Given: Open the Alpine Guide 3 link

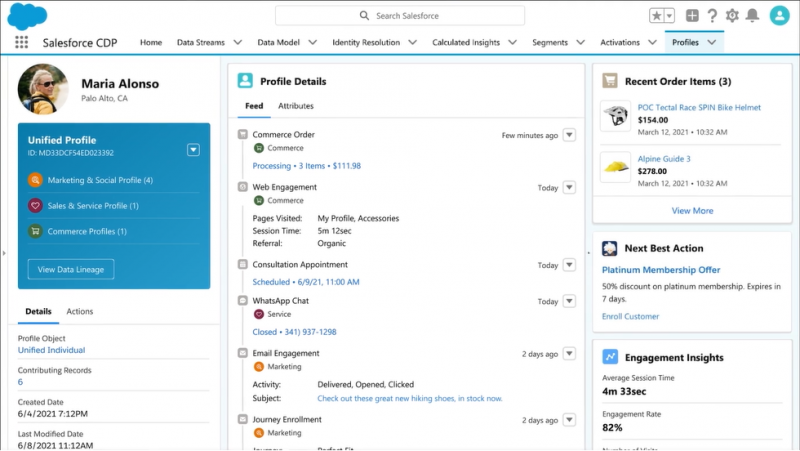Looking at the screenshot, I should (x=664, y=159).
